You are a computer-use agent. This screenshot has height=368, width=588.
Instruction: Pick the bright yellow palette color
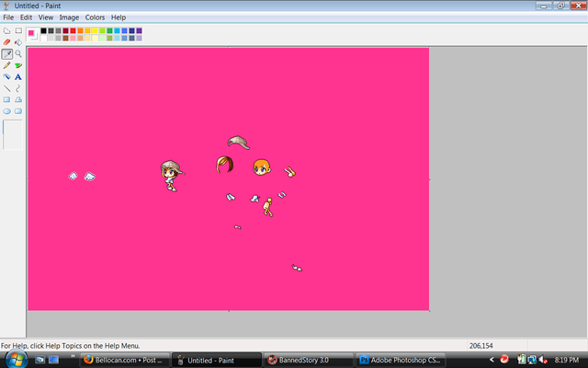tap(95, 30)
